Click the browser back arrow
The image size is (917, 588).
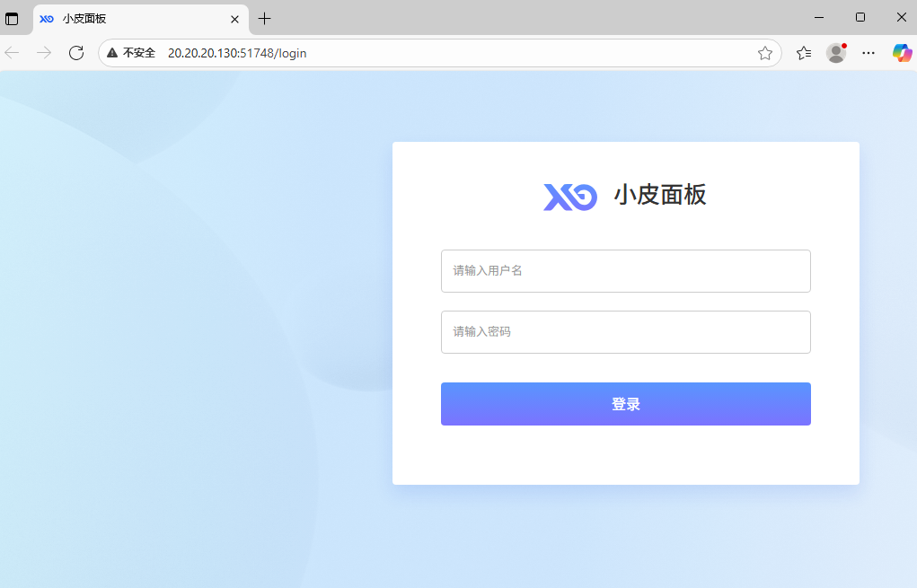click(x=13, y=53)
